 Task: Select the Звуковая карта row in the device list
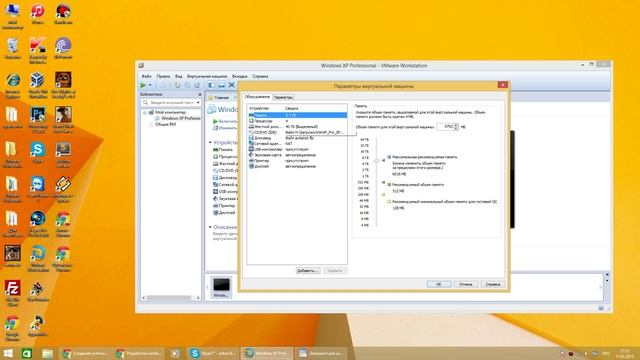[297, 155]
